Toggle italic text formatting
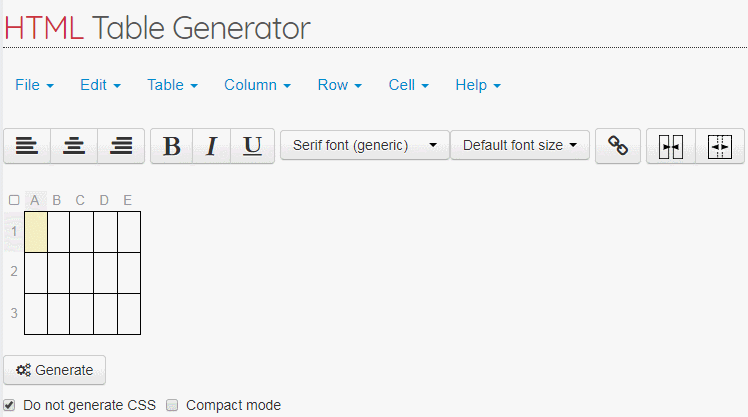748x417 pixels. (211, 146)
